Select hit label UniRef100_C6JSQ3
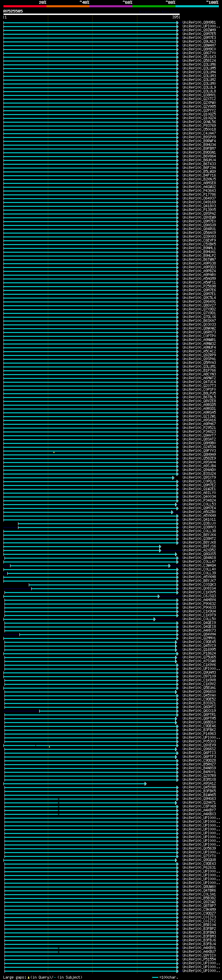 click(199, 596)
